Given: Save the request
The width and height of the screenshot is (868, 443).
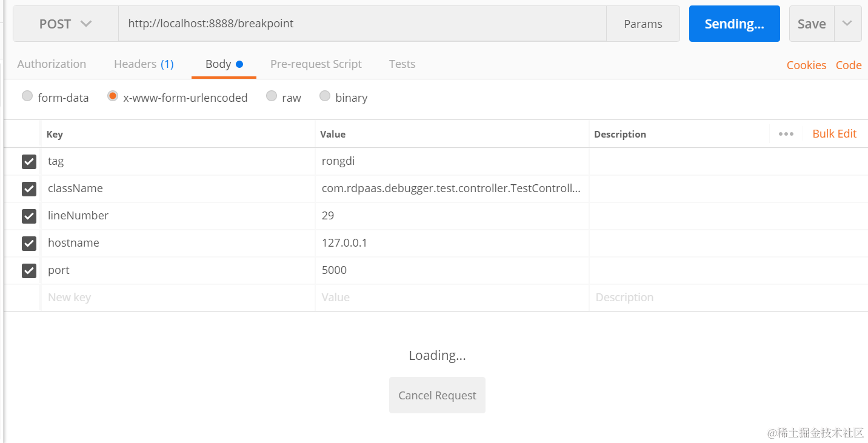Looking at the screenshot, I should click(812, 24).
